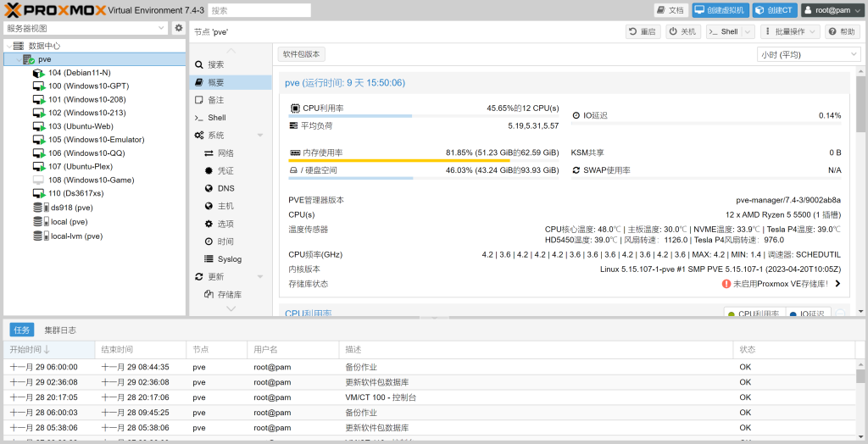Open the 网络 network menu item

click(x=231, y=153)
